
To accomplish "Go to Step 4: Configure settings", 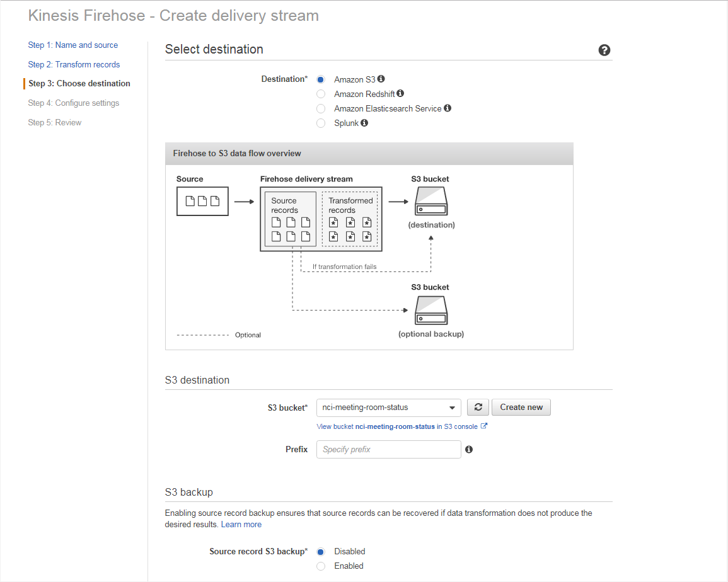I will (x=73, y=103).
